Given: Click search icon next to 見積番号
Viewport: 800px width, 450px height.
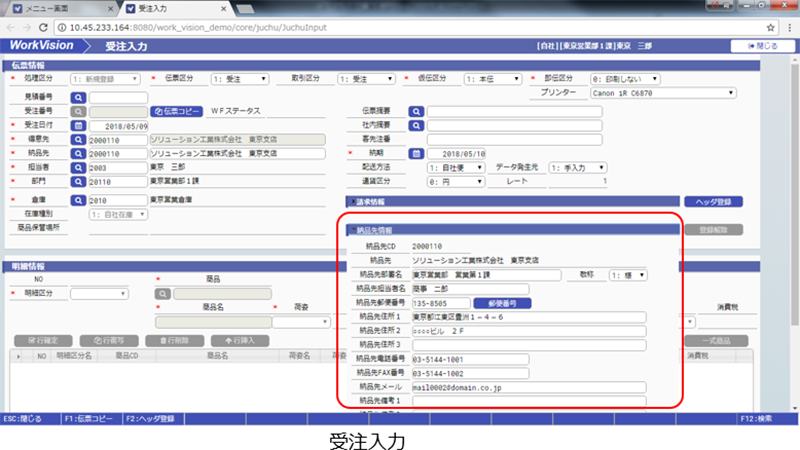Looking at the screenshot, I should (78, 97).
